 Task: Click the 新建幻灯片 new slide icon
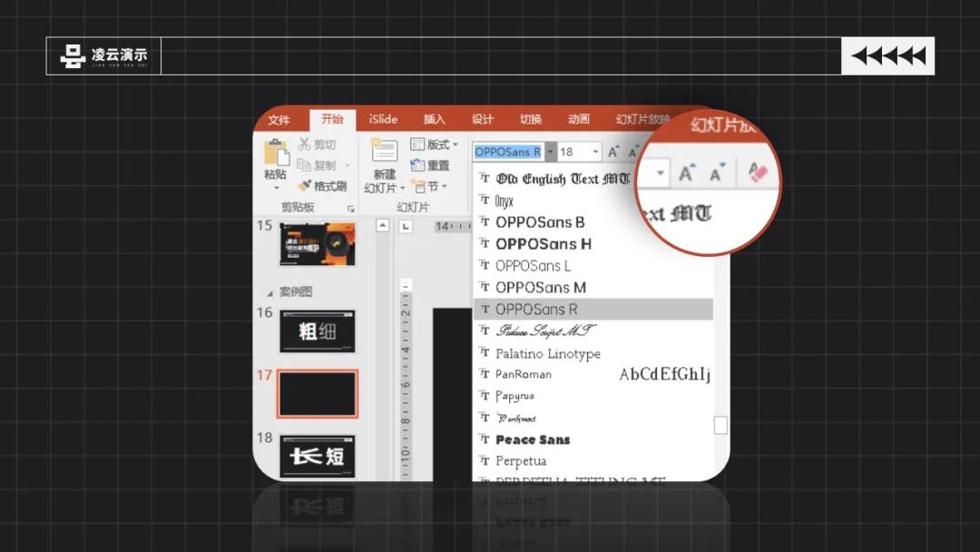pos(385,152)
